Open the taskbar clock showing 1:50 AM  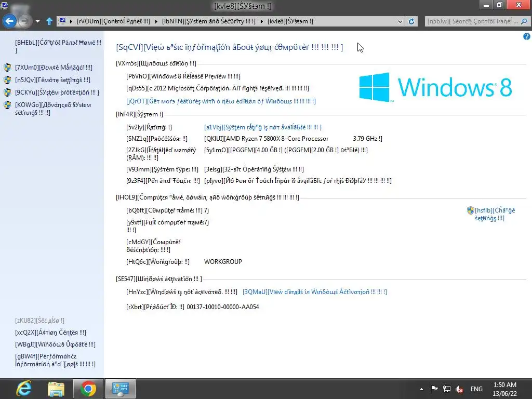pyautogui.click(x=505, y=389)
